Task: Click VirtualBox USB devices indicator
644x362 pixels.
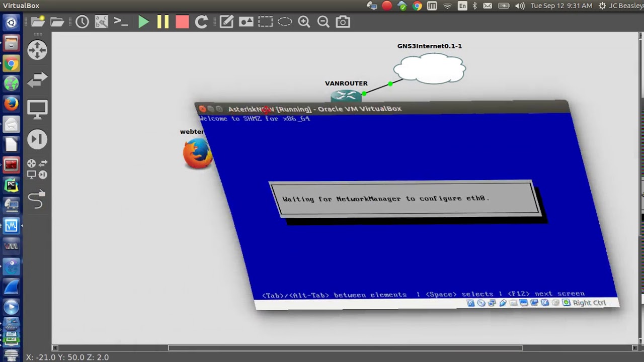Action: [x=502, y=303]
